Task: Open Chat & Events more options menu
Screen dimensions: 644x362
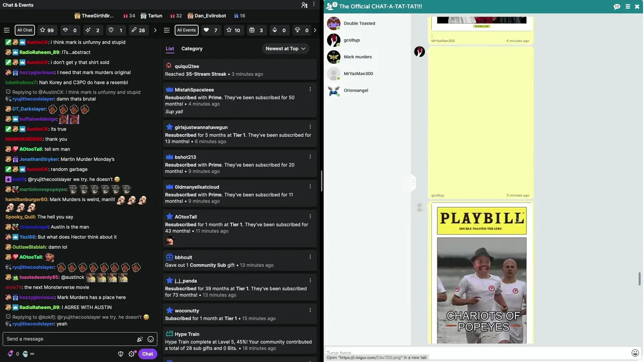Action: point(314,5)
